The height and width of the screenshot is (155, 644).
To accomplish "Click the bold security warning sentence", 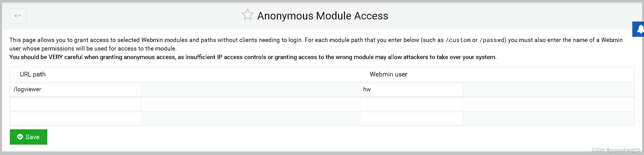I will click(x=253, y=57).
